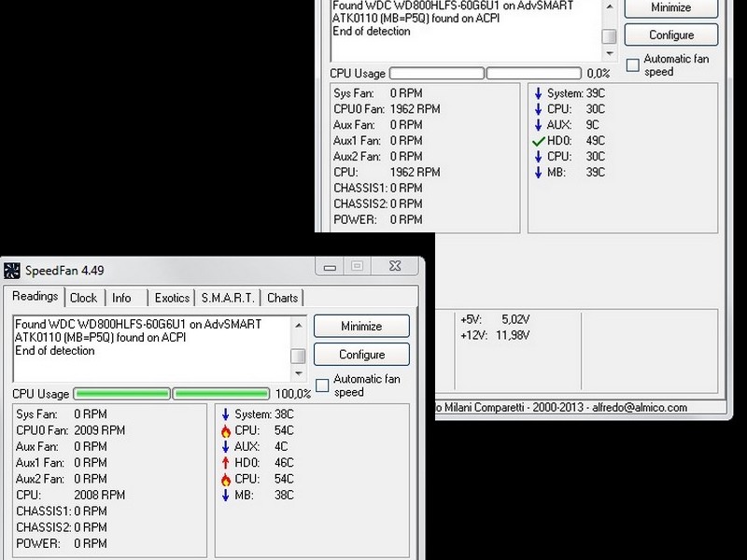747x560 pixels.
Task: Click the blue arrow next to AUX 9C
Action: point(538,125)
